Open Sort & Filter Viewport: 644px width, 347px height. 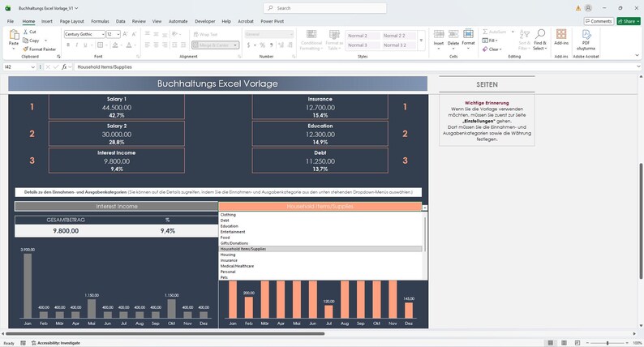pos(525,40)
